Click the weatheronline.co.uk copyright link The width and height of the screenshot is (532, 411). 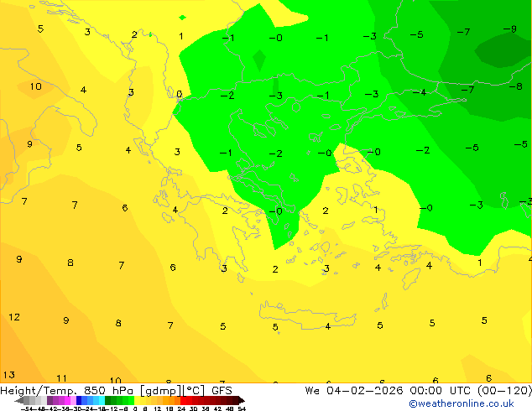coord(462,403)
